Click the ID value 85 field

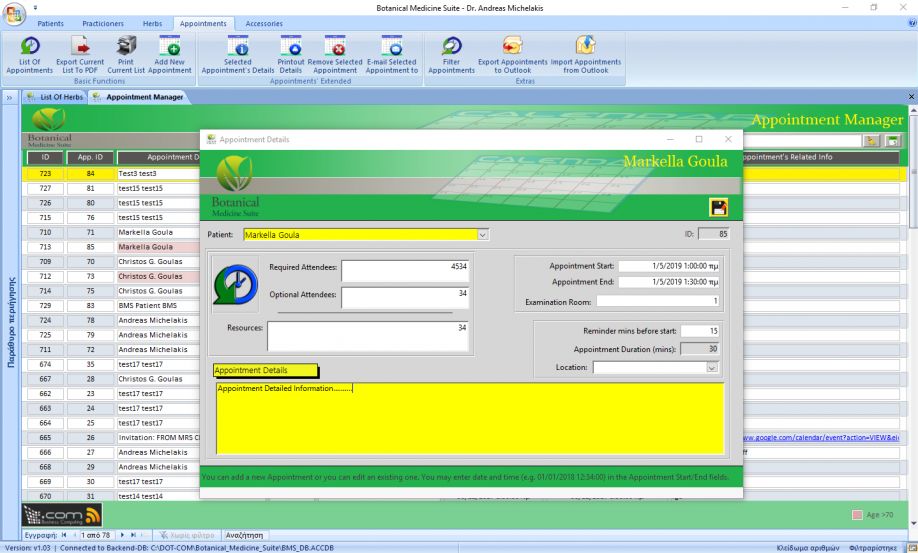coord(714,233)
